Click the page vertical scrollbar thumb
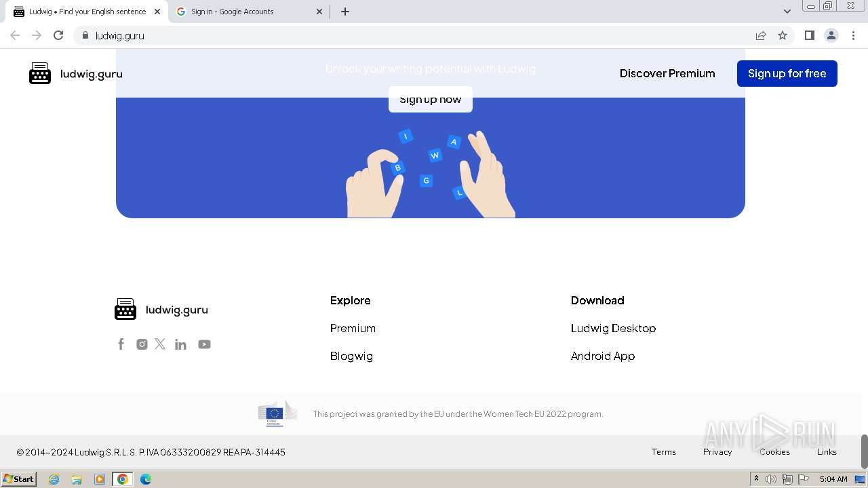Image resolution: width=868 pixels, height=488 pixels. pos(864,451)
